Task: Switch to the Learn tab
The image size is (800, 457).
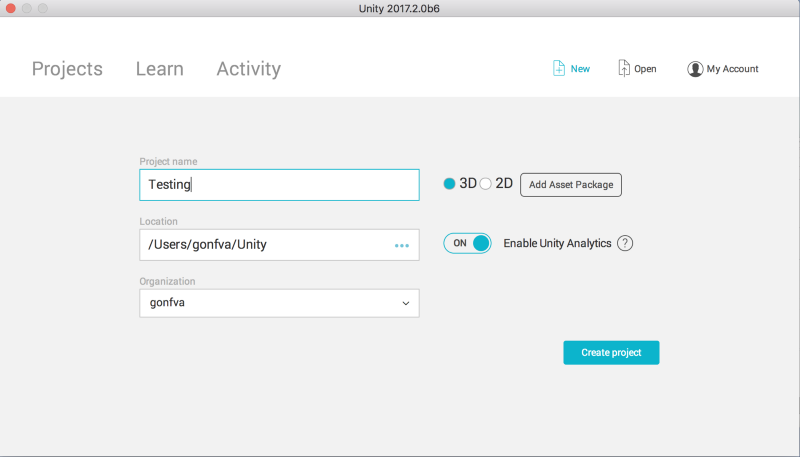Action: pyautogui.click(x=160, y=69)
